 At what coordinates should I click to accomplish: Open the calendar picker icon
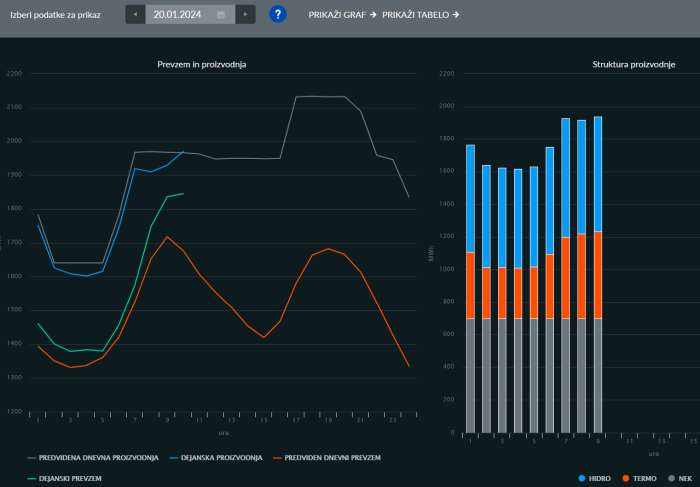click(x=221, y=15)
